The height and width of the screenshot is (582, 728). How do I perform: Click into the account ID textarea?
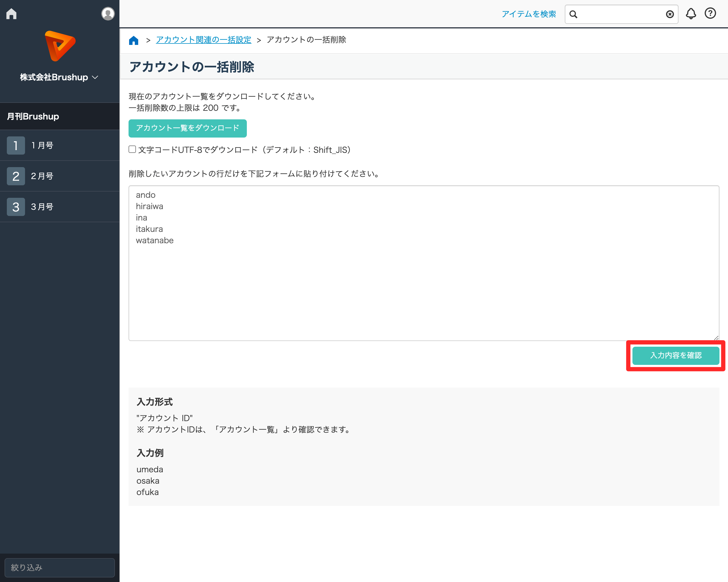tap(424, 263)
